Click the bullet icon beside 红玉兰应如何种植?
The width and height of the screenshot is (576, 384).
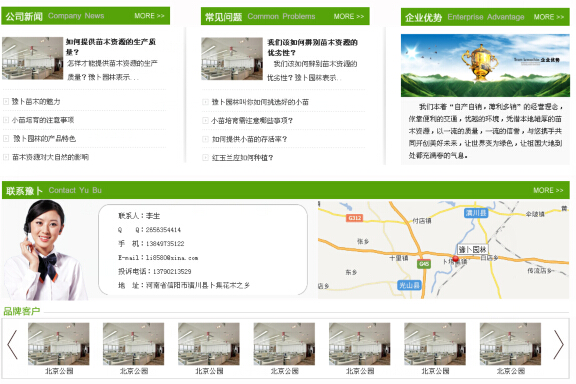[205, 158]
